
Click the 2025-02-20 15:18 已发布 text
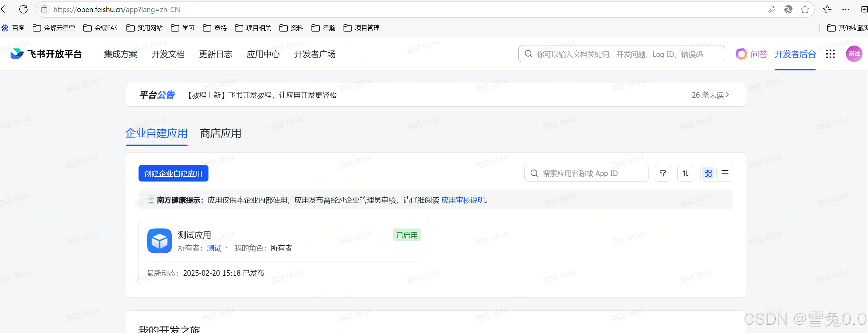point(224,273)
